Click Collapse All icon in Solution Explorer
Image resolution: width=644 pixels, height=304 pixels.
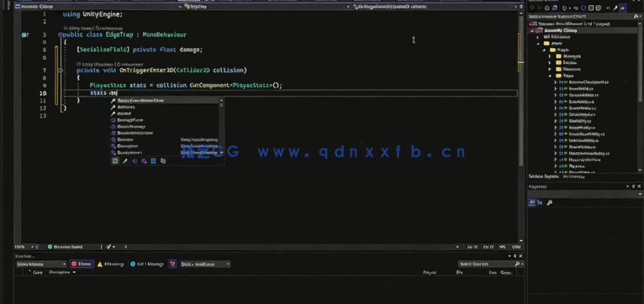(591, 8)
